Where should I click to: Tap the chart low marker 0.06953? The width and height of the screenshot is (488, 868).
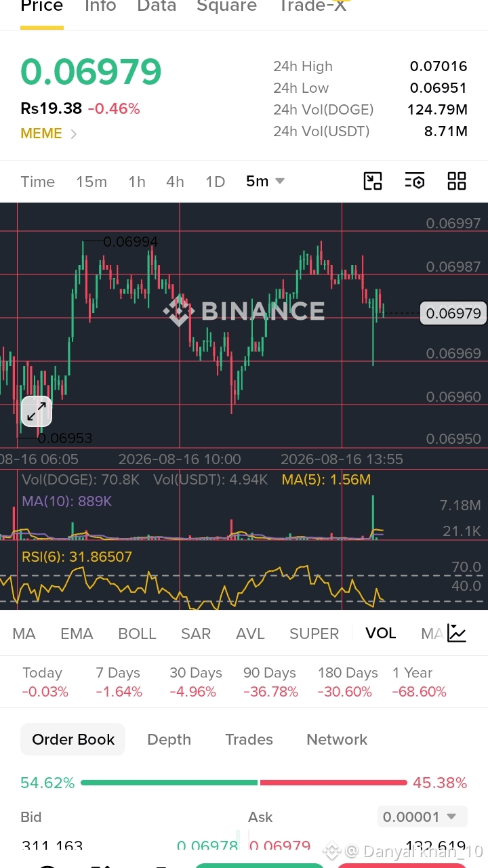64,438
